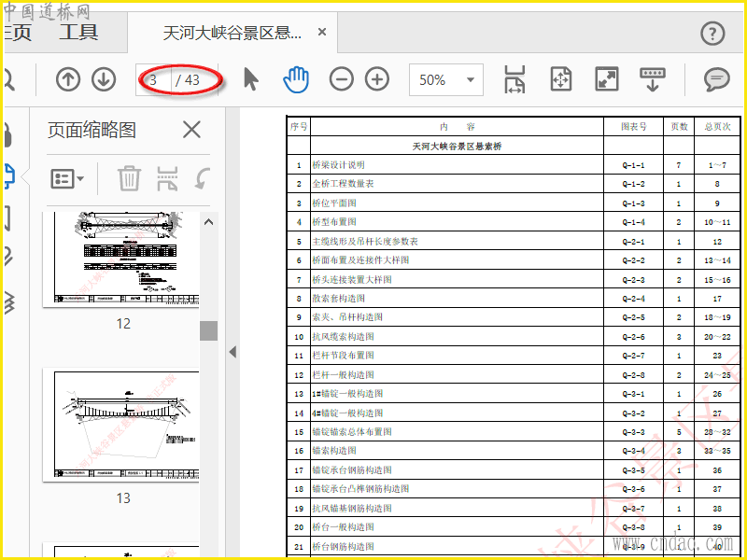Click 1#锚锭一般构造图 entry
The height and width of the screenshot is (560, 747).
pos(347,394)
